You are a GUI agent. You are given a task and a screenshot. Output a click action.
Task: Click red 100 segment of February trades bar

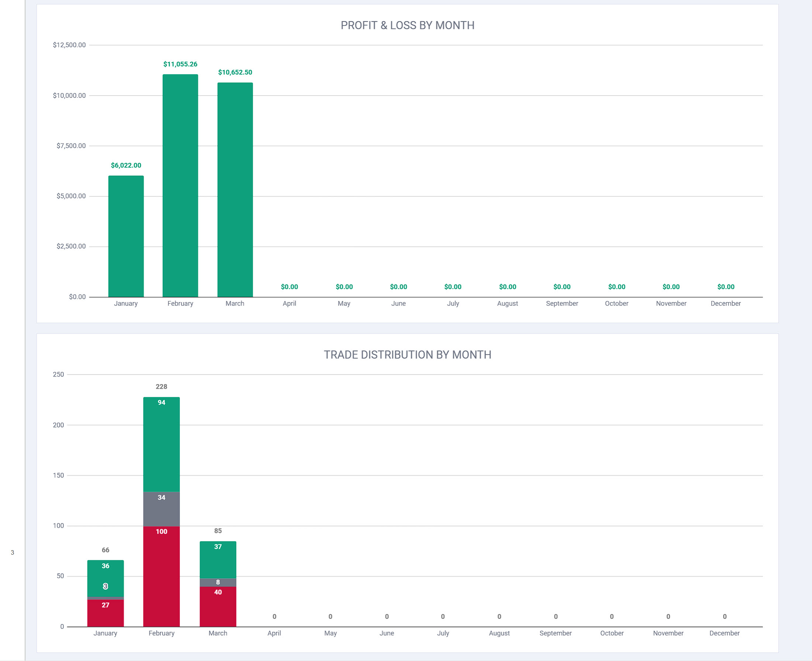[x=161, y=576]
